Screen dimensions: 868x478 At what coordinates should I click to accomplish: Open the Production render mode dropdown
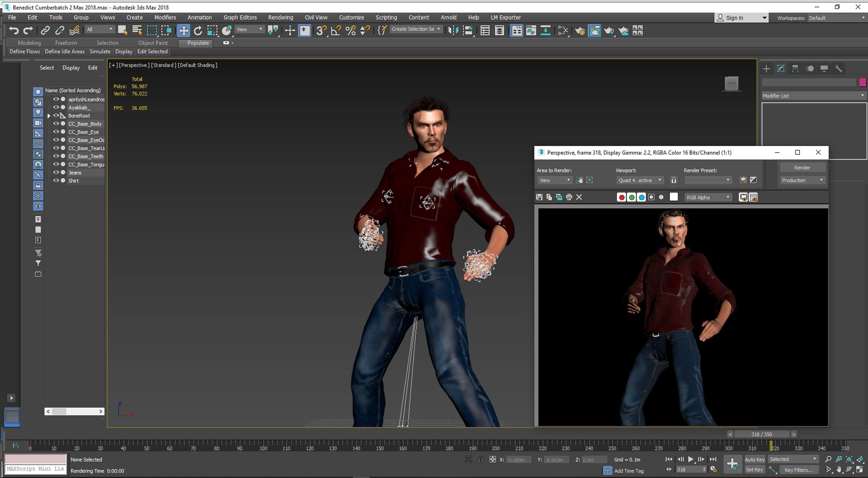(x=802, y=180)
